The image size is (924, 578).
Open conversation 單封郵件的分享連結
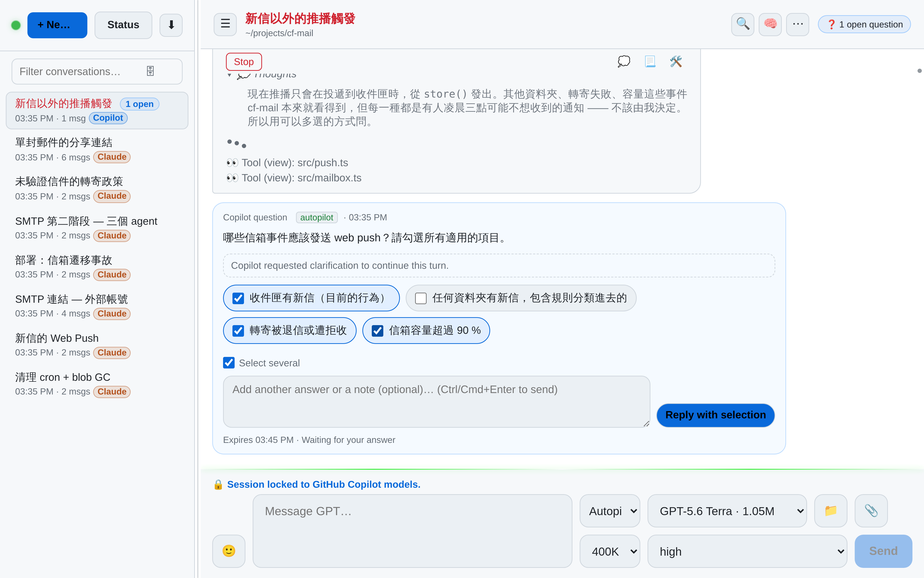click(x=97, y=150)
